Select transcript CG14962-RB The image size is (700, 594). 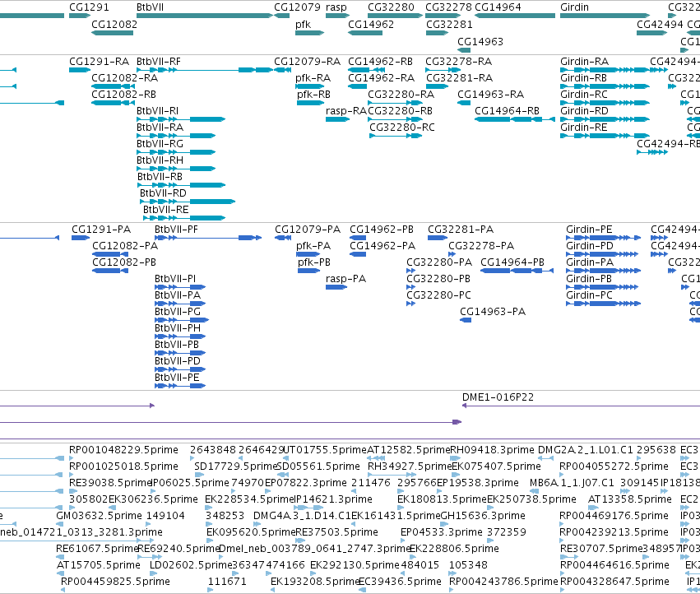point(366,70)
